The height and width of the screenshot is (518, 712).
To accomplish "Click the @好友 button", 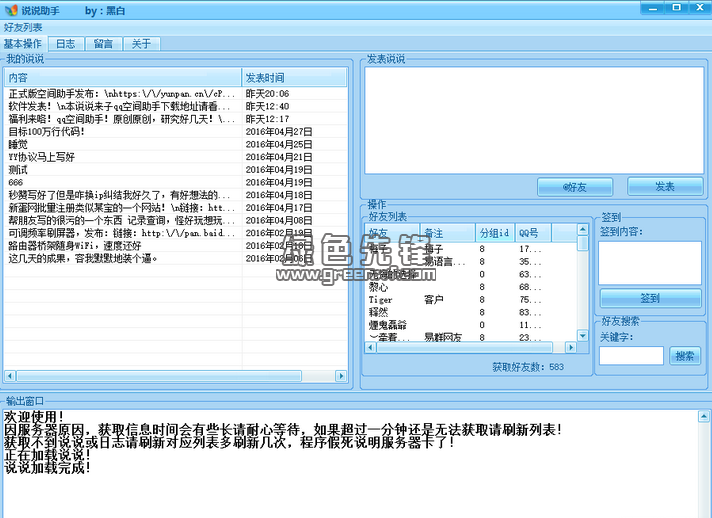I will point(575,187).
